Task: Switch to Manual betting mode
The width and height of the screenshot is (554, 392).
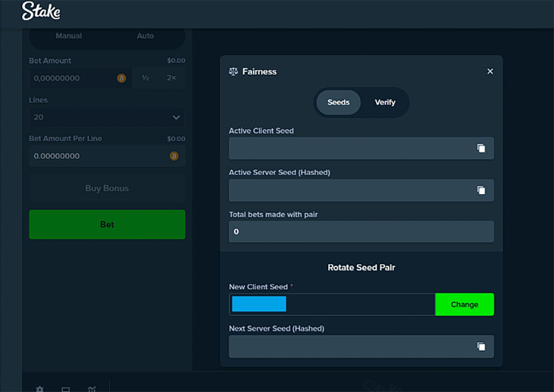Action: pos(69,36)
